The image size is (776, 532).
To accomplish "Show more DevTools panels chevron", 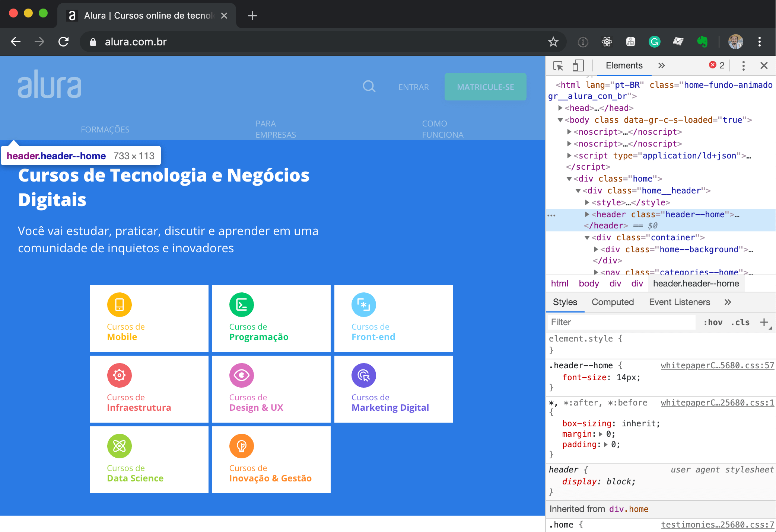I will pos(661,66).
